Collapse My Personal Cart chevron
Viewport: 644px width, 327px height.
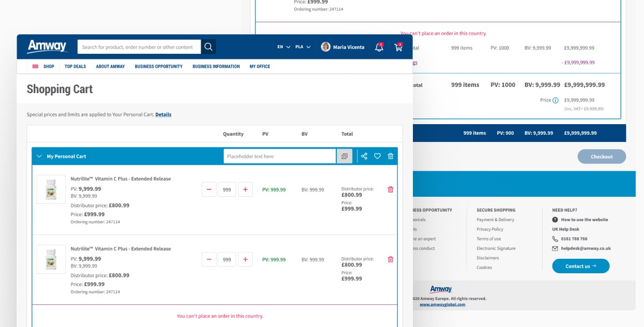39,156
